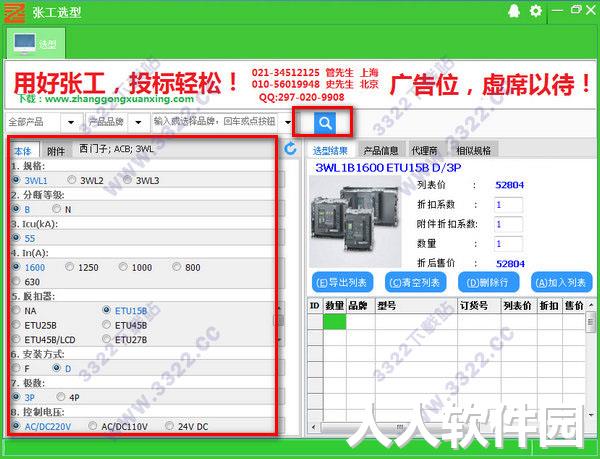
Task: Click the 折扣系数 input field
Action: coord(509,205)
